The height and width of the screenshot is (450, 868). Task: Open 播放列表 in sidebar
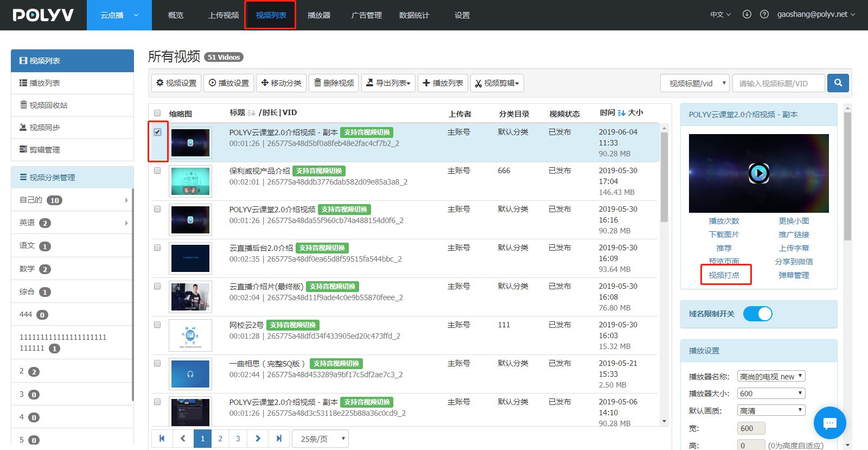pyautogui.click(x=72, y=83)
